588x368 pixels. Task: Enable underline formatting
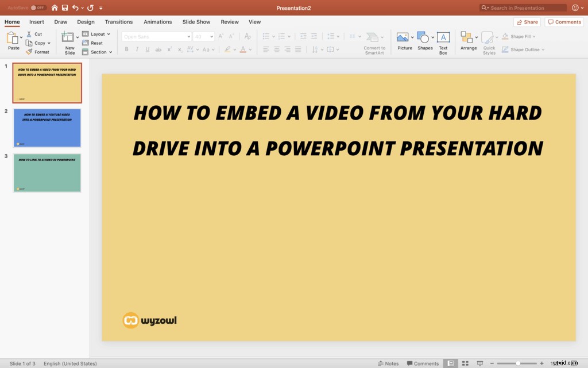pos(147,49)
